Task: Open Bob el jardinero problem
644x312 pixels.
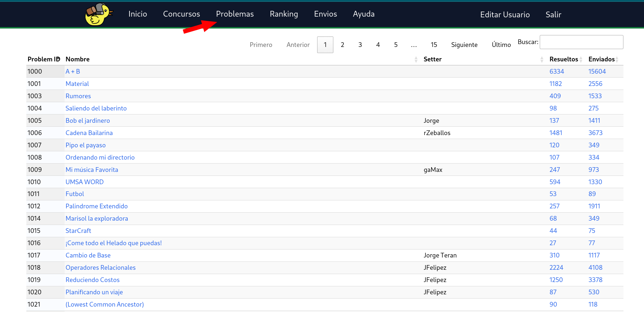Action: tap(88, 121)
